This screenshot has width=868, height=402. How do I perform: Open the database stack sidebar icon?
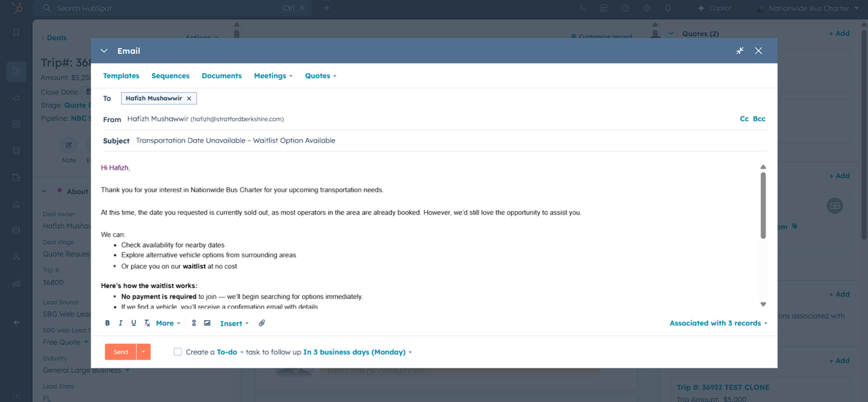click(x=16, y=230)
